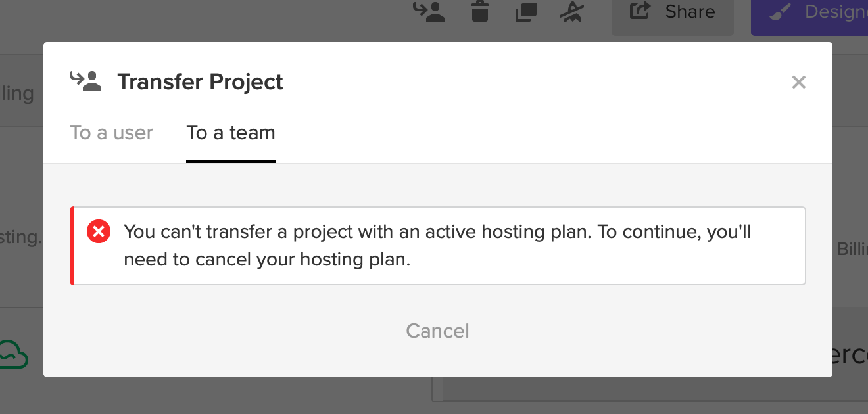
Task: Click the hosting plan error message text
Action: click(x=437, y=246)
